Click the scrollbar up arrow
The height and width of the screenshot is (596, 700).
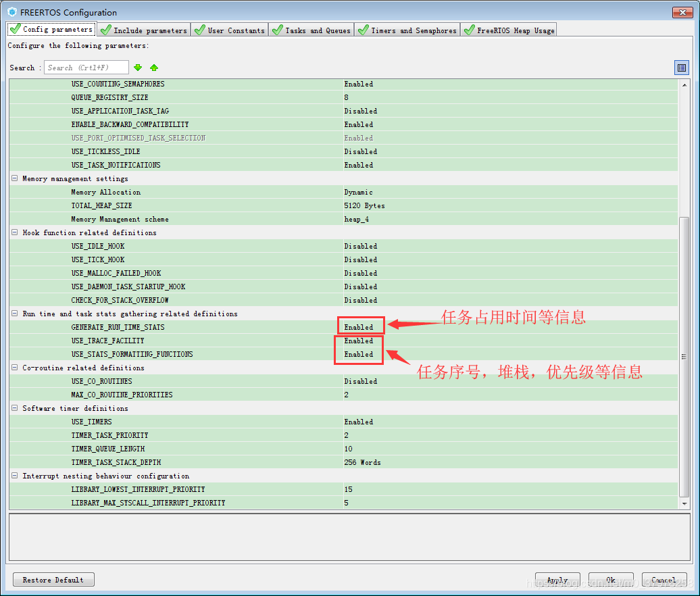(x=684, y=84)
